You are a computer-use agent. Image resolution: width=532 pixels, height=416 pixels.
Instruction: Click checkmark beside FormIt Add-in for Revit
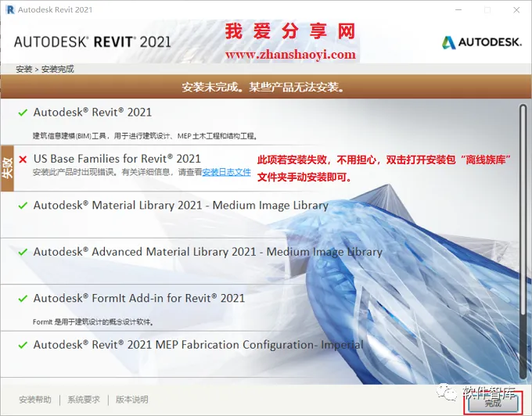(x=23, y=299)
